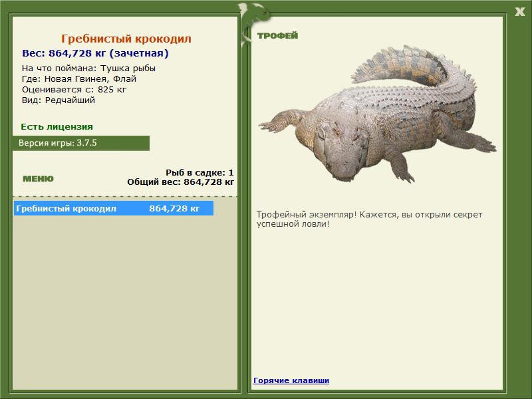
Task: Open the МЕНЮ menu
Action: 38,179
